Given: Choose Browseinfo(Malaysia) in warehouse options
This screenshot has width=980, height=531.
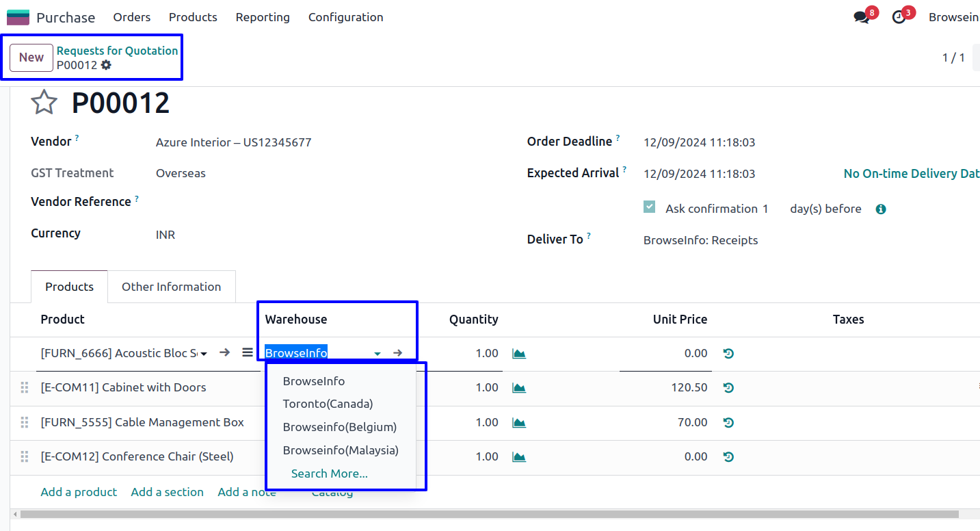Looking at the screenshot, I should click(x=340, y=450).
